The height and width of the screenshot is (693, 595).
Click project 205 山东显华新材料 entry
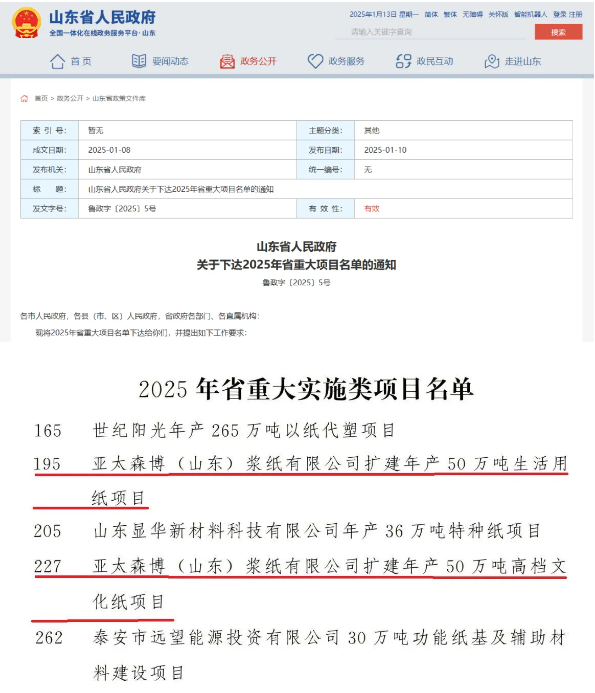pyautogui.click(x=287, y=531)
